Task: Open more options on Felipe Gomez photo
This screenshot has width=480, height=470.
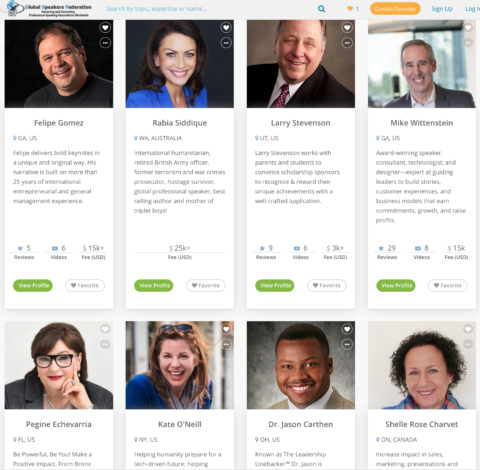Action: (105, 43)
